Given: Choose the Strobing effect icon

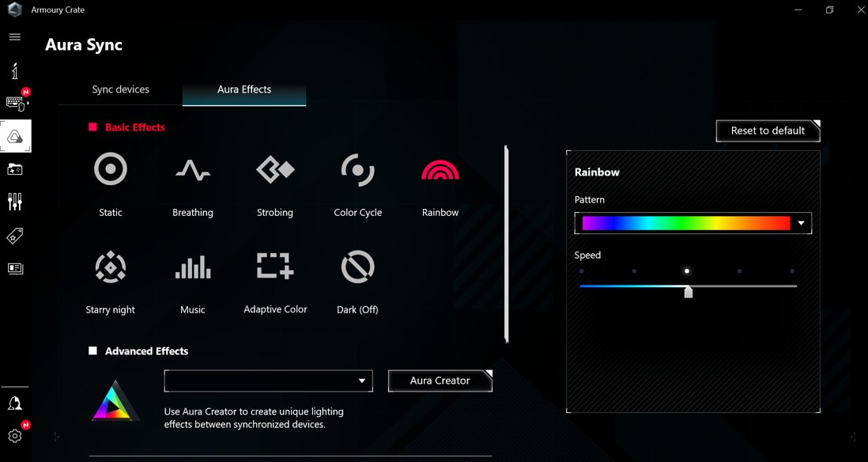Looking at the screenshot, I should pos(275,169).
